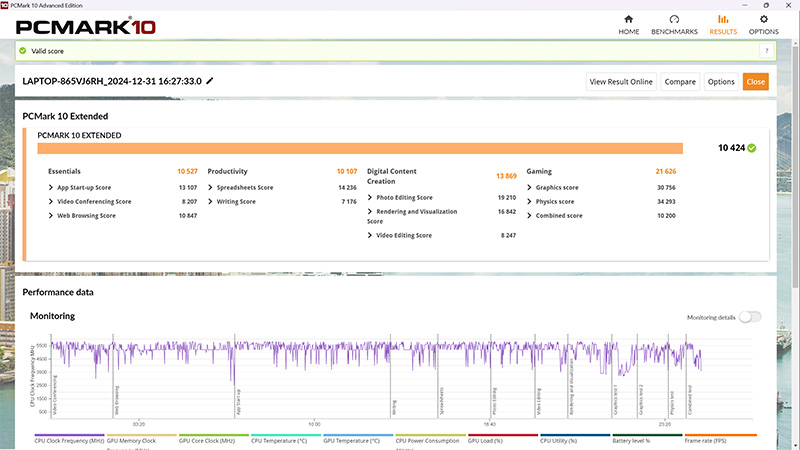The image size is (800, 450).
Task: Click View Result Online button
Action: tap(621, 82)
